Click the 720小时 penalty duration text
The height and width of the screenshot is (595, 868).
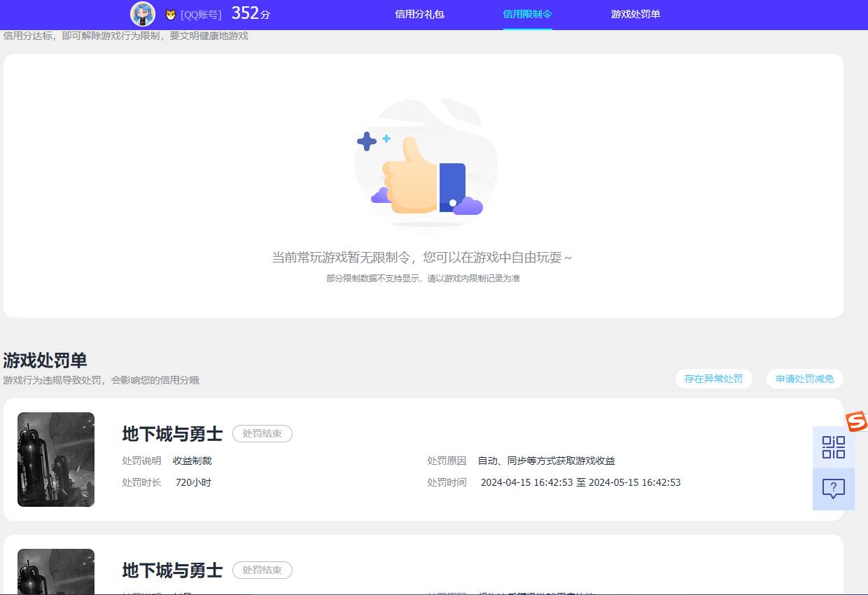194,482
